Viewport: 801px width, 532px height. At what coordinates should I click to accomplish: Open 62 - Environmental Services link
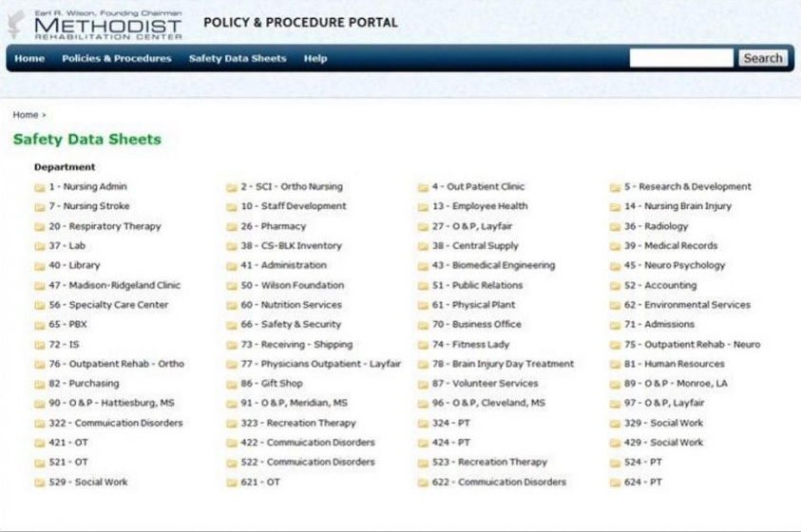688,305
